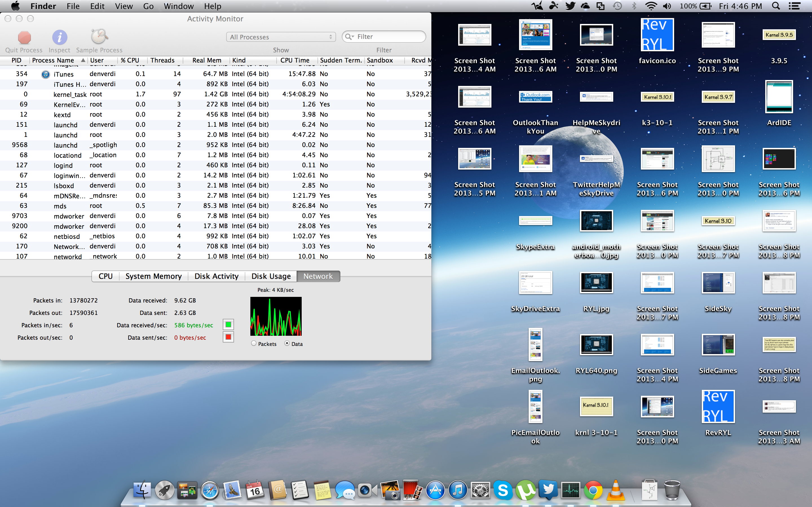Click Disk Activity tab in monitor
This screenshot has height=507, width=812.
coord(216,276)
